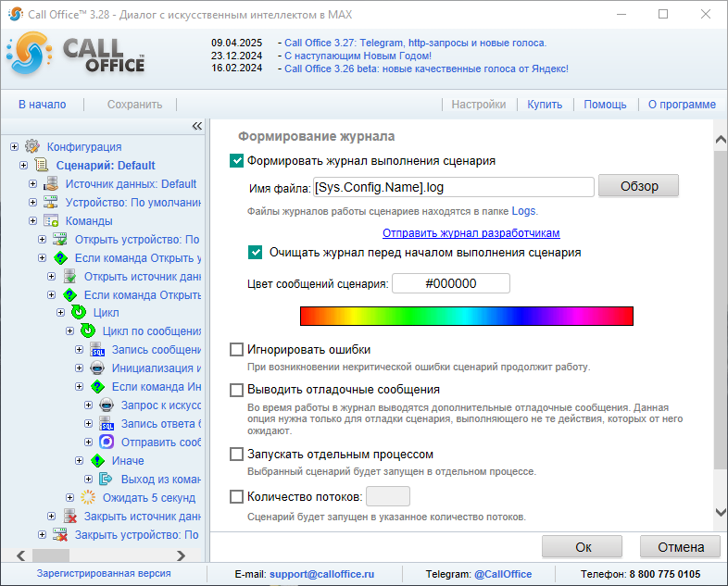
Task: Click the robot icon beside Инициализация
Action: tap(97, 368)
